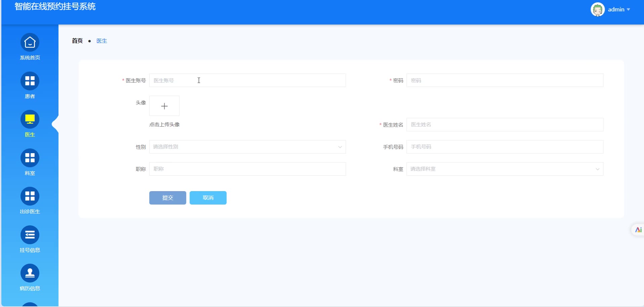
Task: Open the floating Ai assistant icon
Action: [x=638, y=230]
